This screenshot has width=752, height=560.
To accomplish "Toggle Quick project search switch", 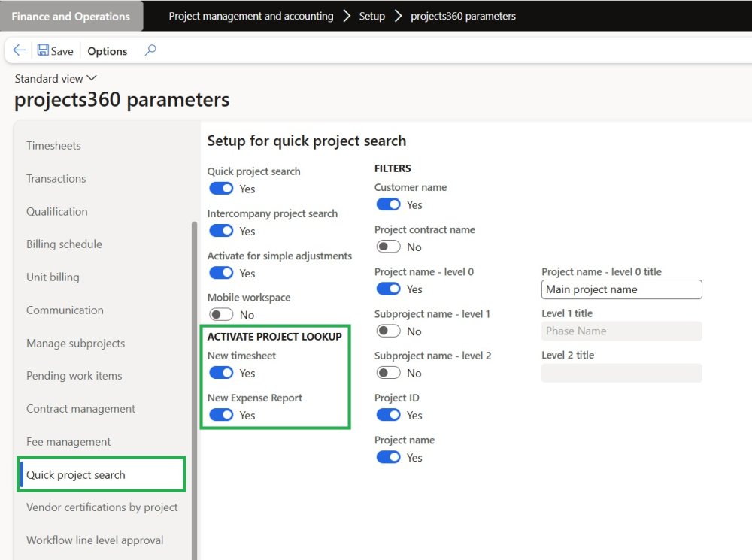I will coord(221,189).
